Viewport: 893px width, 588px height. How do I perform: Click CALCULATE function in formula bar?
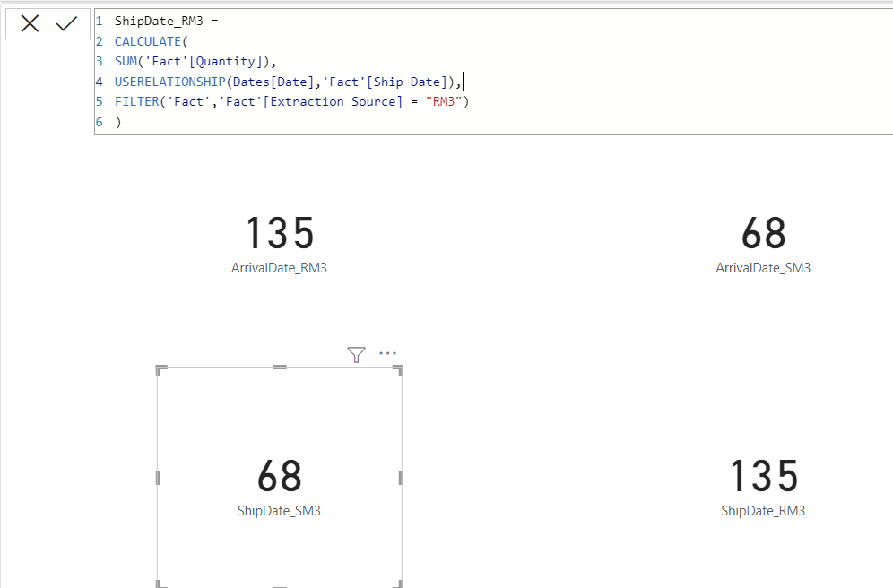tap(148, 41)
